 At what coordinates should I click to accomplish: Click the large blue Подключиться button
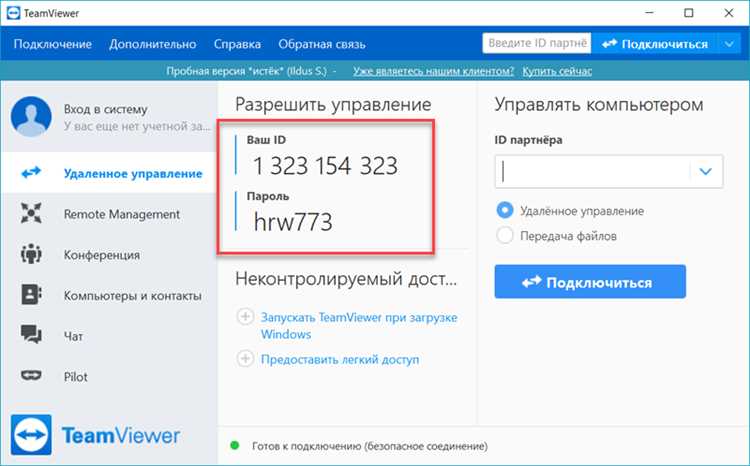point(590,282)
